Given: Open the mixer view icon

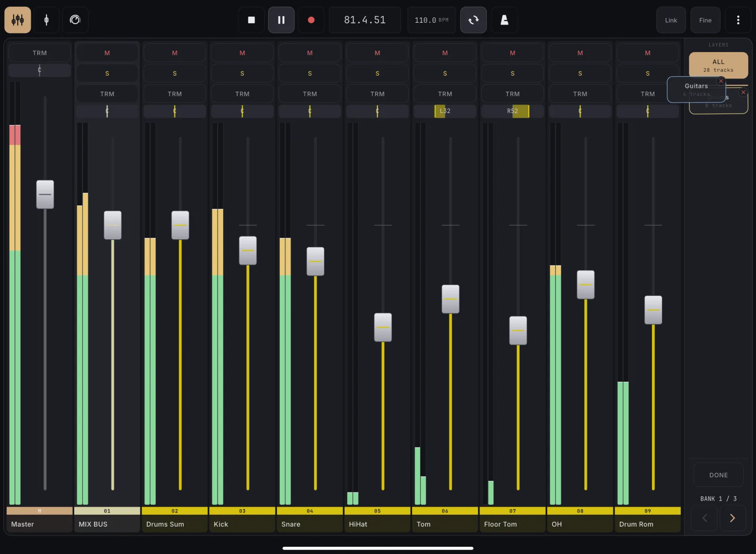Looking at the screenshot, I should pyautogui.click(x=17, y=20).
